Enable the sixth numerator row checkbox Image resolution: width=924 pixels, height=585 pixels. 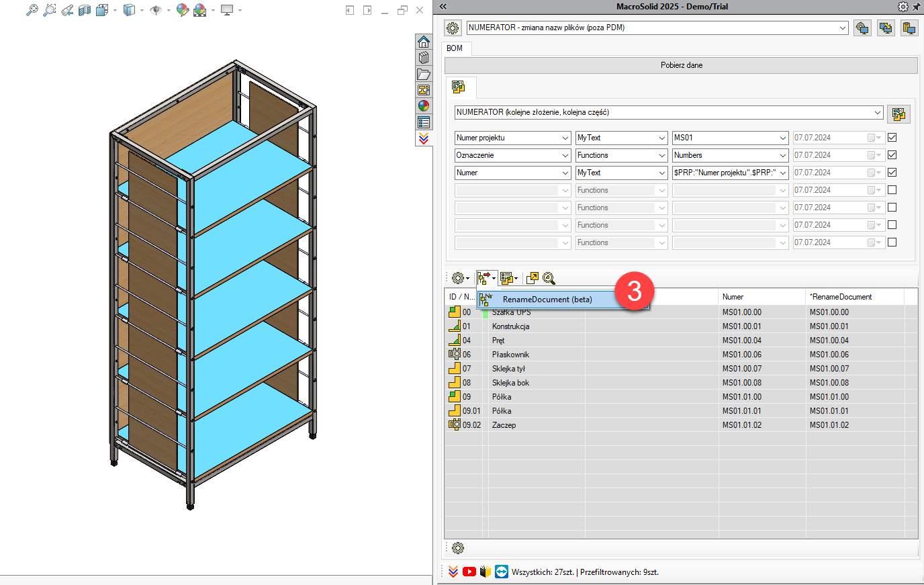click(892, 225)
